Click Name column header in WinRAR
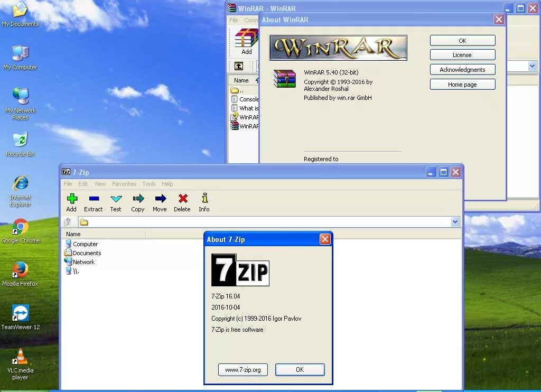Screen dimensions: 541x392 tap(243, 80)
